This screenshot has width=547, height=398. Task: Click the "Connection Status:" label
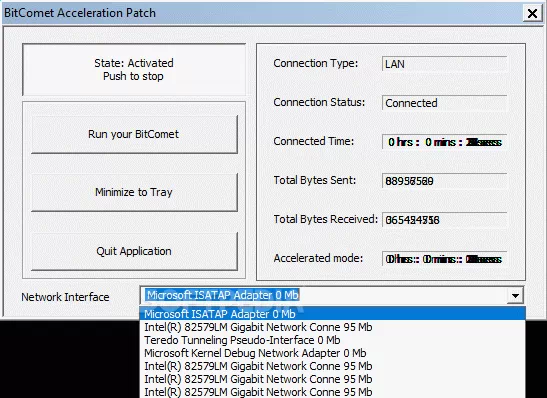point(319,102)
